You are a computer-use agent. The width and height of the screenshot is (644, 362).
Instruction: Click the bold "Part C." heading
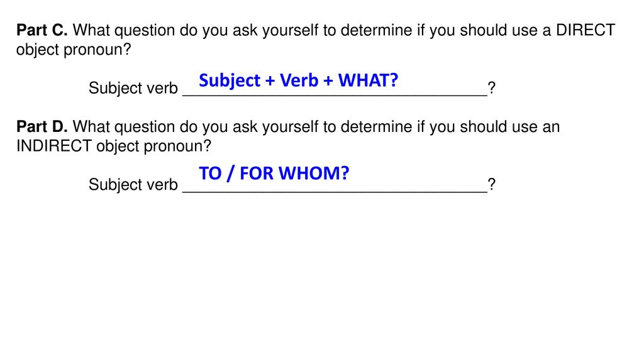(x=42, y=30)
